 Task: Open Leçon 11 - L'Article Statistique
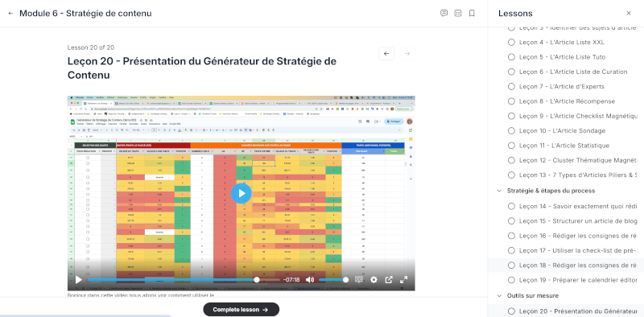click(564, 146)
